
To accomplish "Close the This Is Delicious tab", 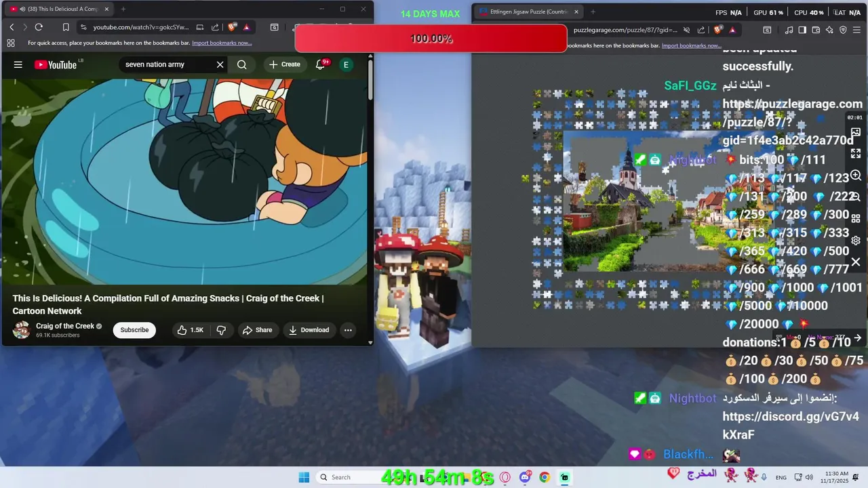I will click(x=106, y=9).
